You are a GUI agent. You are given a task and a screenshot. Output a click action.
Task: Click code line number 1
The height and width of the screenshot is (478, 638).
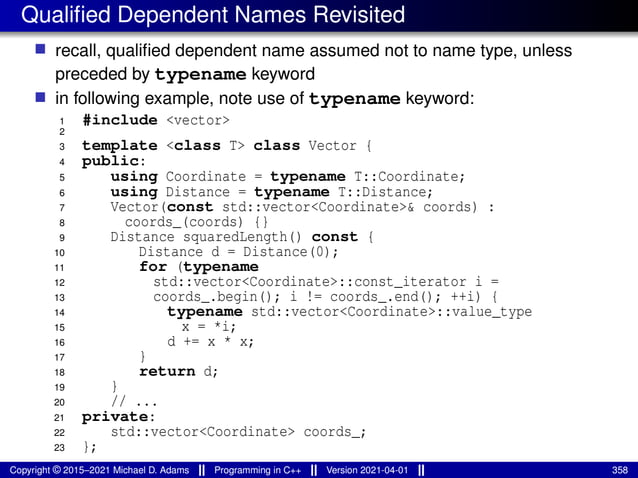click(x=62, y=121)
